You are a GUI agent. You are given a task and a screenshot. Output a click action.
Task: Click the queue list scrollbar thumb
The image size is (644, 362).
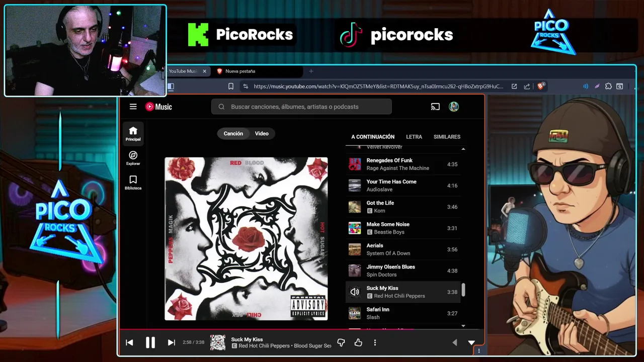[x=463, y=289]
